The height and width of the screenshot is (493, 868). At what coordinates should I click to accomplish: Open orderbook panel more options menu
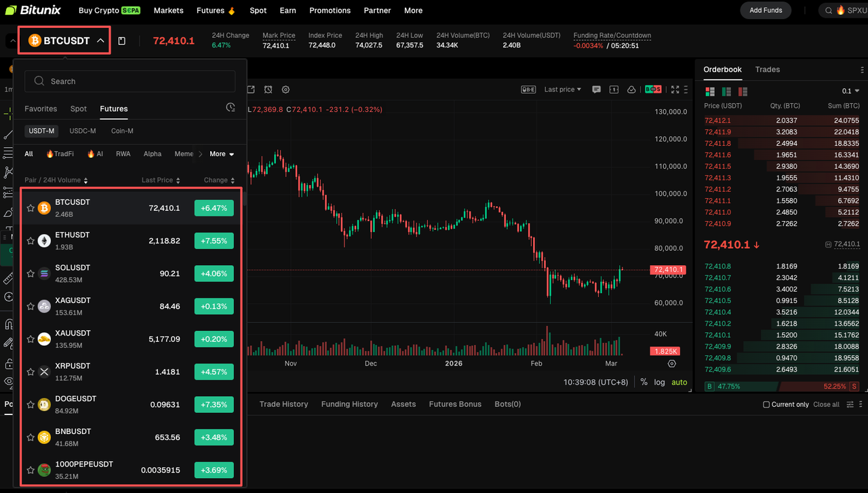(x=863, y=70)
